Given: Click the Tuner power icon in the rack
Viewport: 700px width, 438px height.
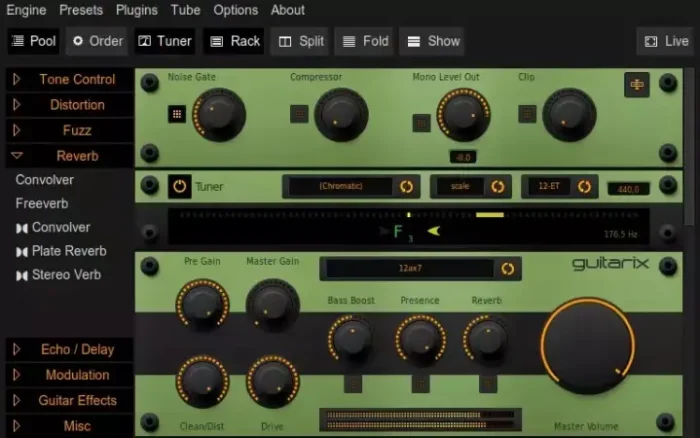Looking at the screenshot, I should (179, 186).
